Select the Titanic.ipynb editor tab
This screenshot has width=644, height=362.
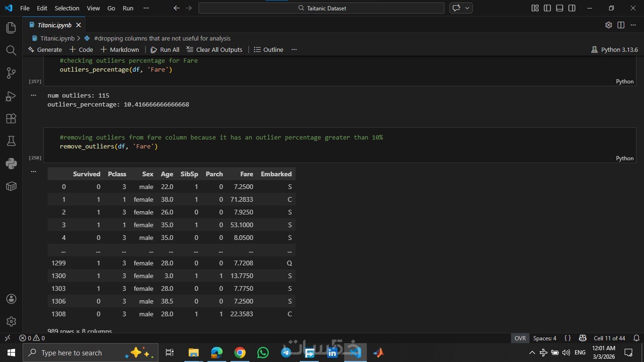click(x=54, y=25)
